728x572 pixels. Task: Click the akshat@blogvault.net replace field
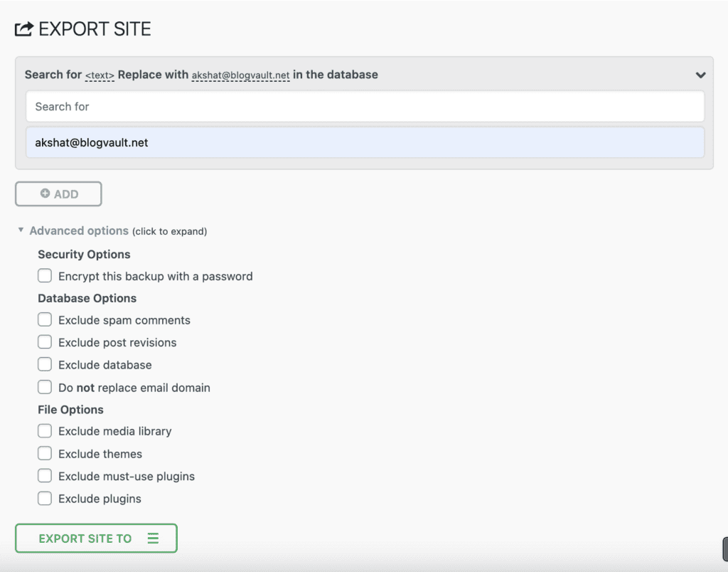[x=365, y=142]
